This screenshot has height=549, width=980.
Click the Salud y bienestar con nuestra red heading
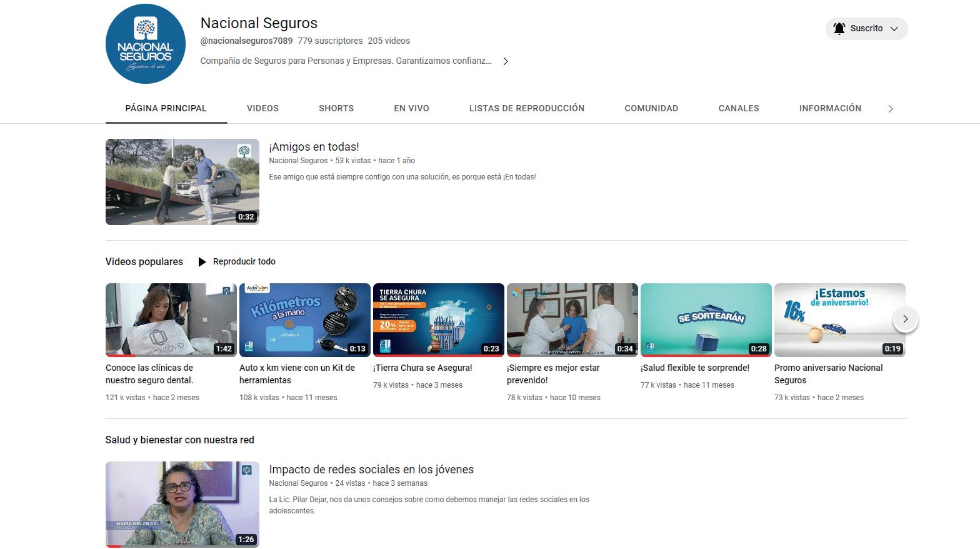pos(180,440)
